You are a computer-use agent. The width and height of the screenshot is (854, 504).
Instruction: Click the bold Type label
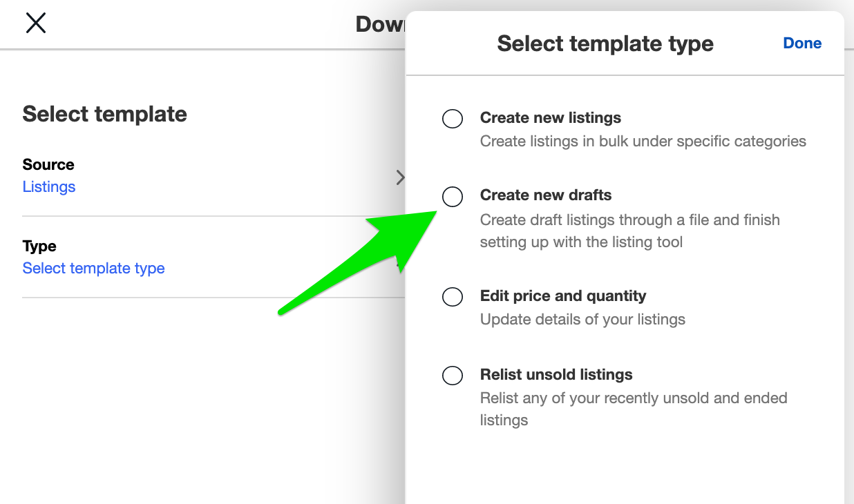tap(39, 246)
